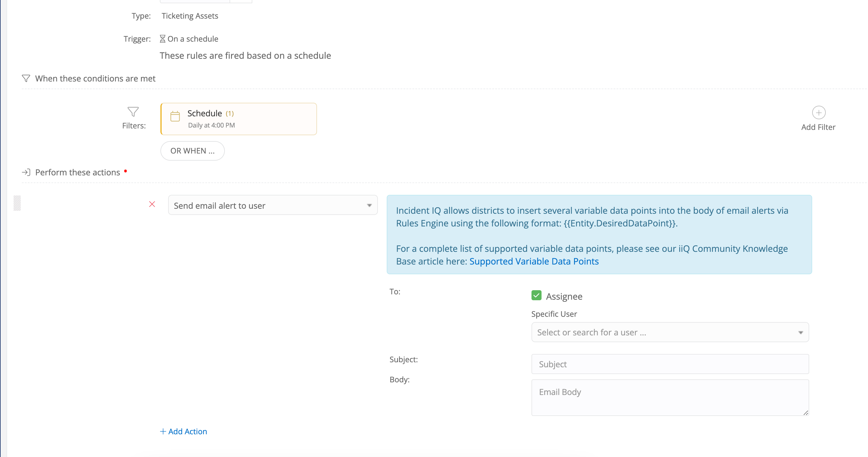Image resolution: width=868 pixels, height=457 pixels.
Task: Open the Specific User select dropdown
Action: (x=670, y=332)
